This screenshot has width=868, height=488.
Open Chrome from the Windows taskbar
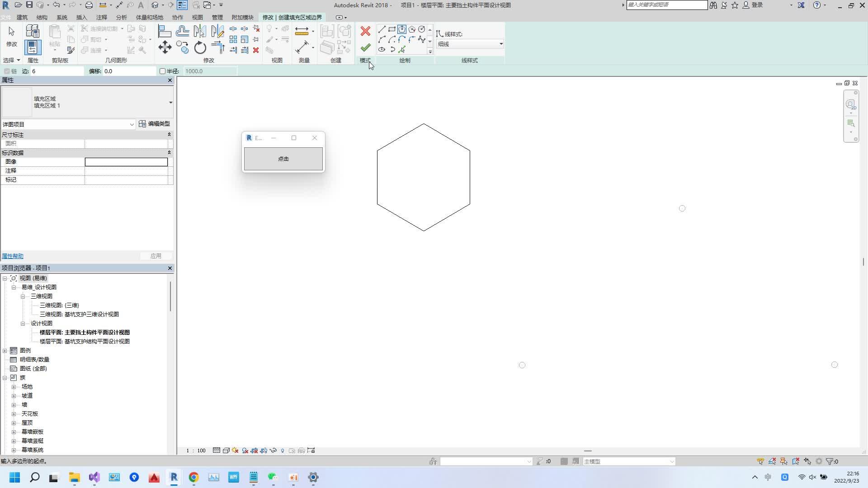click(x=193, y=477)
